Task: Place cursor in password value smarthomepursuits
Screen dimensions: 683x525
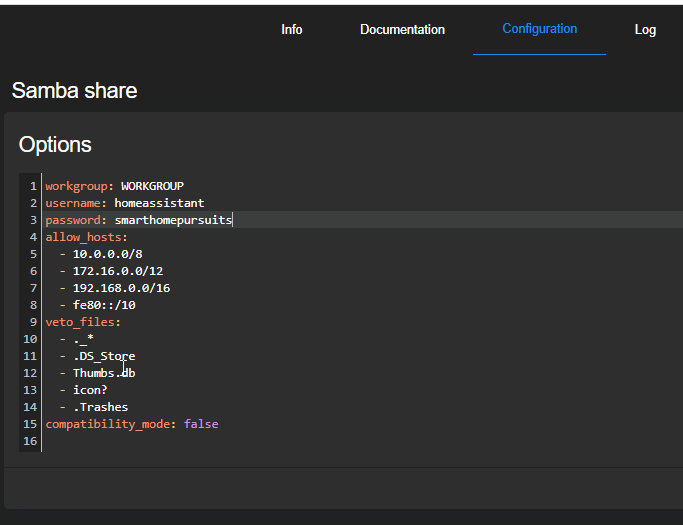Action: pos(173,220)
